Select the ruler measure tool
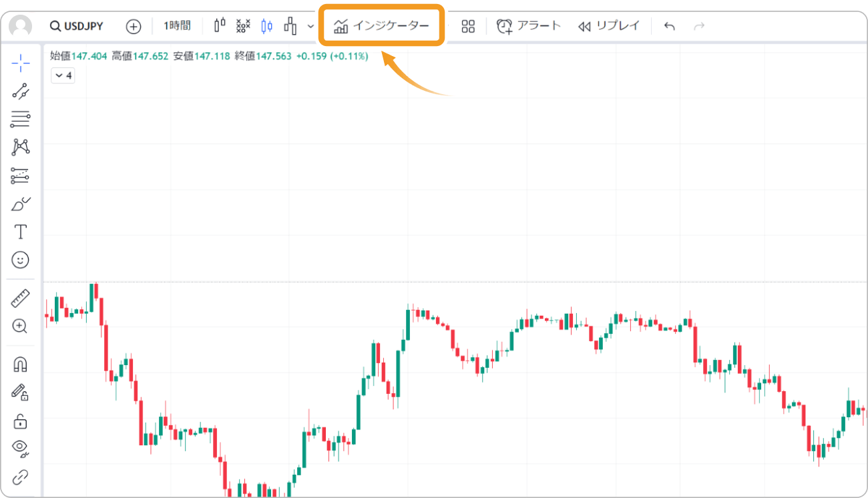 (x=21, y=298)
